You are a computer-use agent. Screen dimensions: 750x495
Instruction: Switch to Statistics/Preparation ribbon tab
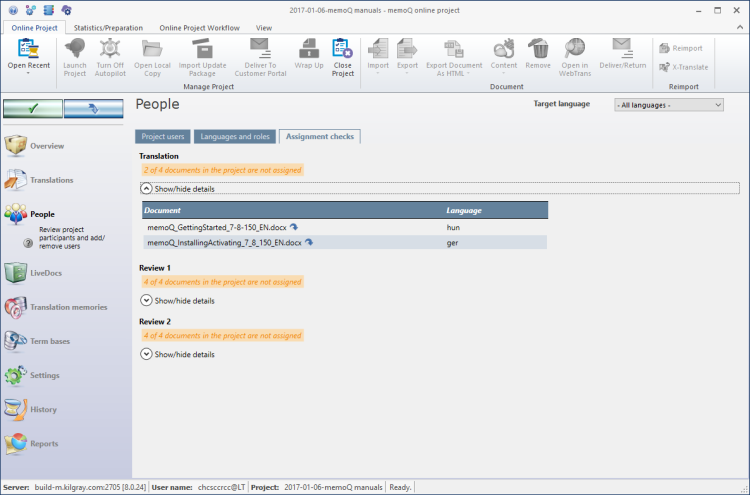point(108,27)
